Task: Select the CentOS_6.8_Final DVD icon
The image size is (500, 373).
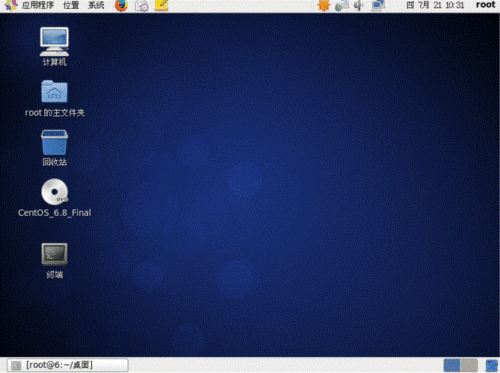Action: [x=55, y=198]
